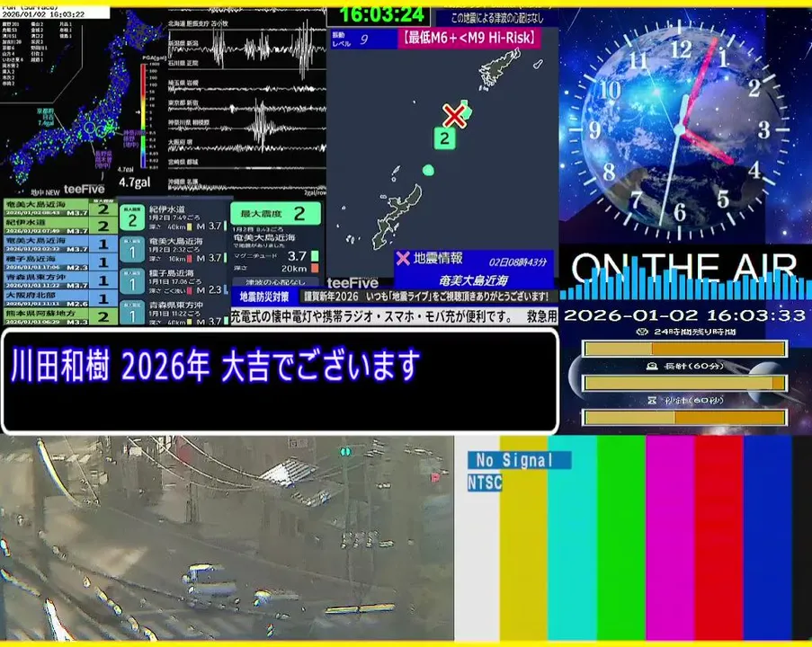The height and width of the screenshot is (647, 812).
Task: Click the 東京都 新宿 waveform label
Action: tap(183, 102)
